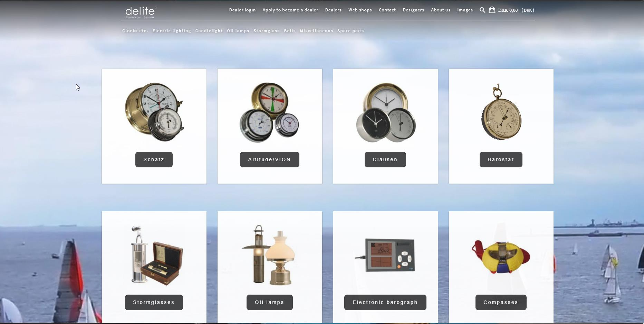The width and height of the screenshot is (644, 324).
Task: Open the Spare parts menu
Action: [x=351, y=31]
